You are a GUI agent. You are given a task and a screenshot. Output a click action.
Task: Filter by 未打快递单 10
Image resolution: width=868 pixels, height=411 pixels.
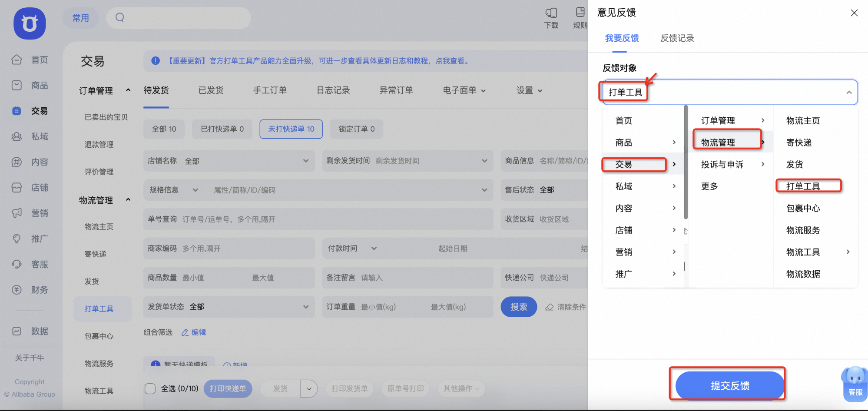(x=291, y=129)
